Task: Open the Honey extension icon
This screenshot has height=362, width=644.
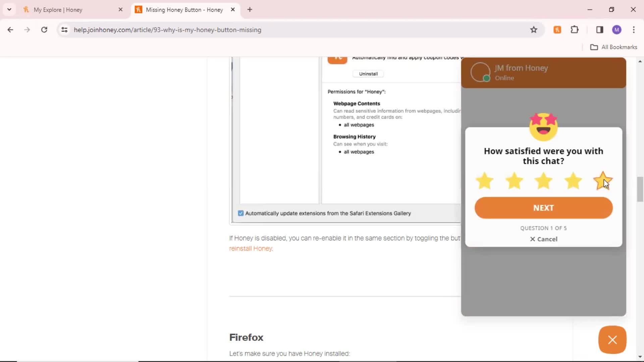Action: coord(557,30)
